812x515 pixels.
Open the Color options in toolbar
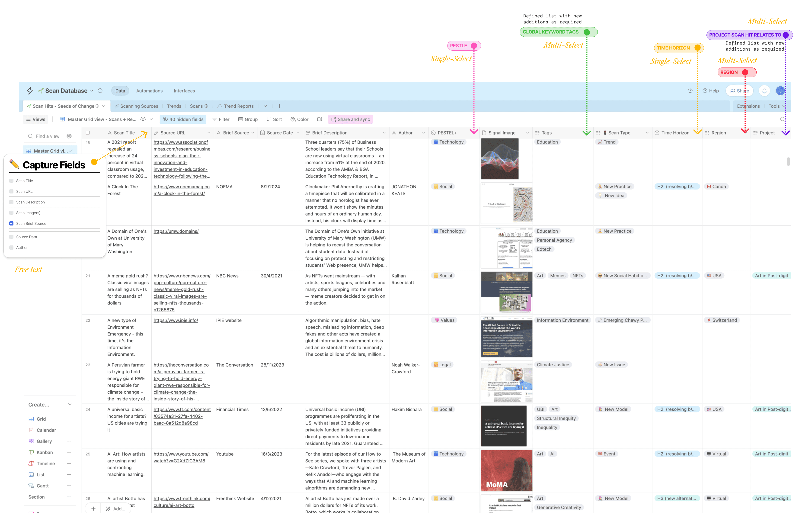click(299, 119)
